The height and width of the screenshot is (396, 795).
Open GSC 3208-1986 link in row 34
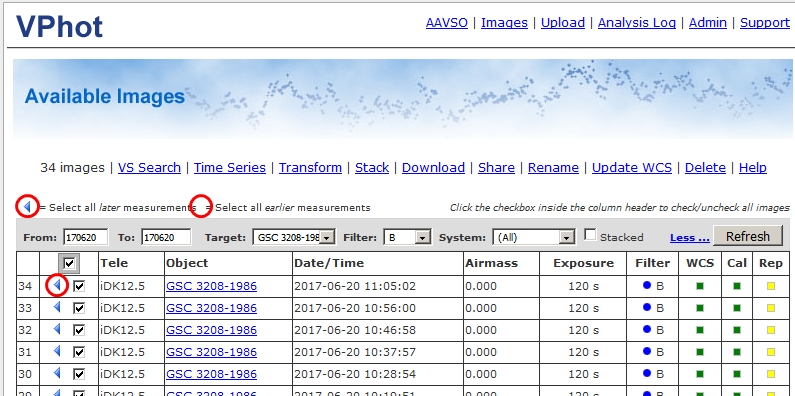pyautogui.click(x=211, y=286)
